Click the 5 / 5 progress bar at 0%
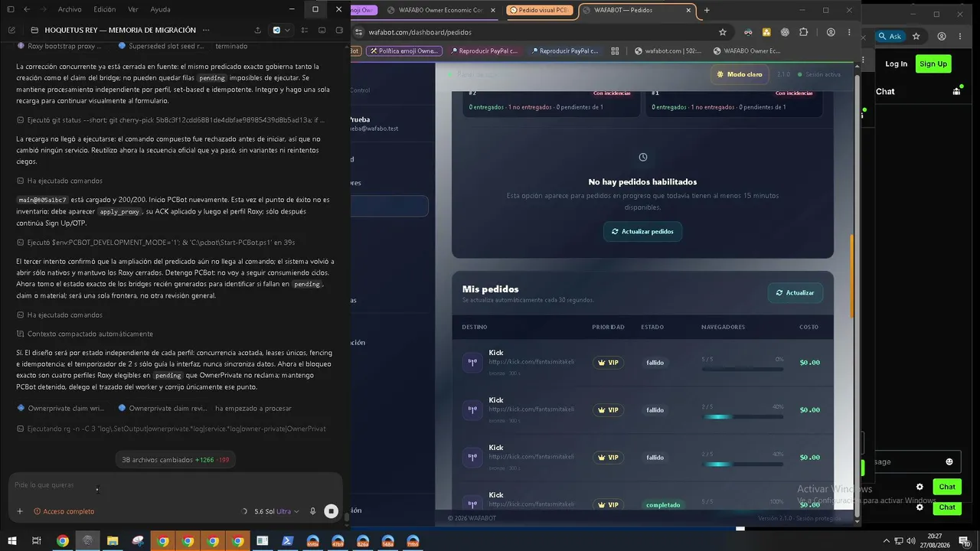Viewport: 980px width, 551px height. [742, 370]
